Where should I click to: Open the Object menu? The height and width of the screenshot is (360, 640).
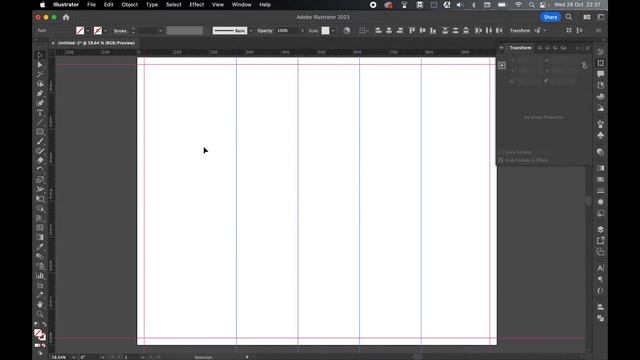129,5
